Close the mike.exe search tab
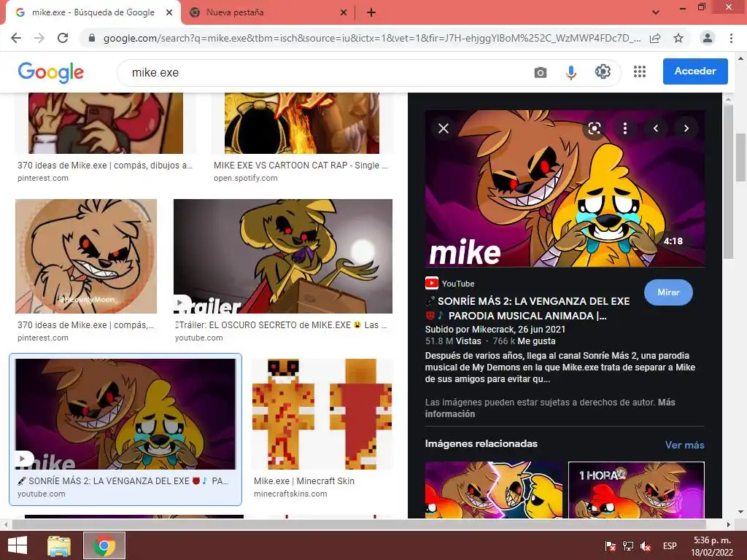747x560 pixels. [169, 13]
